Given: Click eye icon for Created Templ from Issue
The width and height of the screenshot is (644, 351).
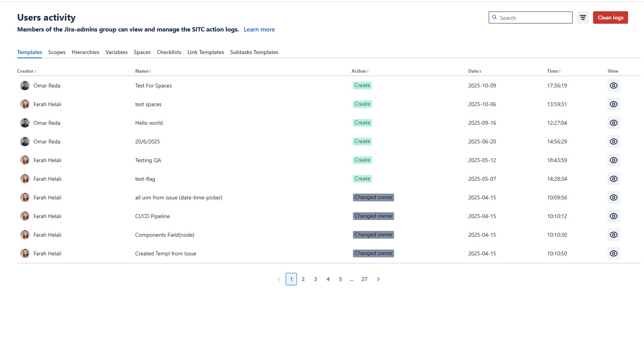Looking at the screenshot, I should [x=613, y=253].
